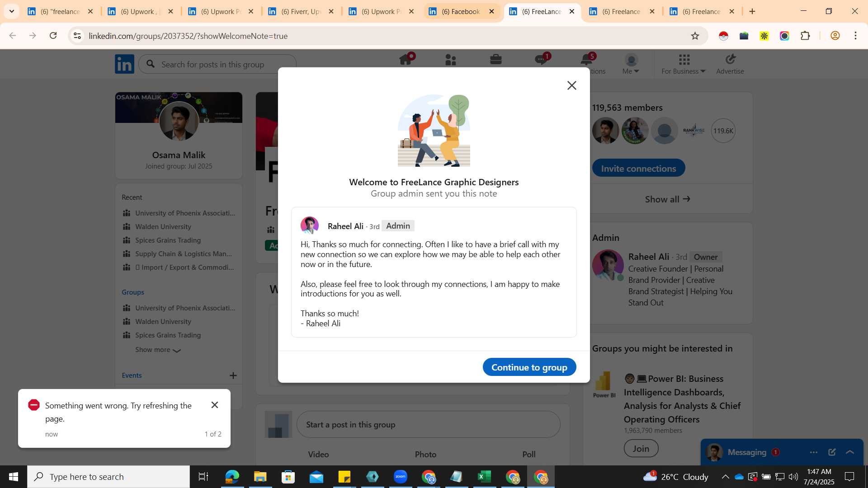
Task: Show hidden system tray icons
Action: 725,477
